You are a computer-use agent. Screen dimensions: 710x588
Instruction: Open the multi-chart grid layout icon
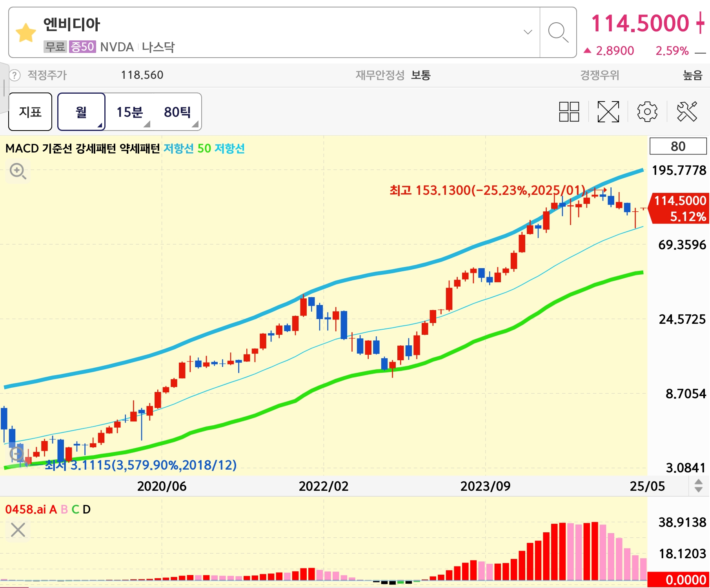(569, 112)
